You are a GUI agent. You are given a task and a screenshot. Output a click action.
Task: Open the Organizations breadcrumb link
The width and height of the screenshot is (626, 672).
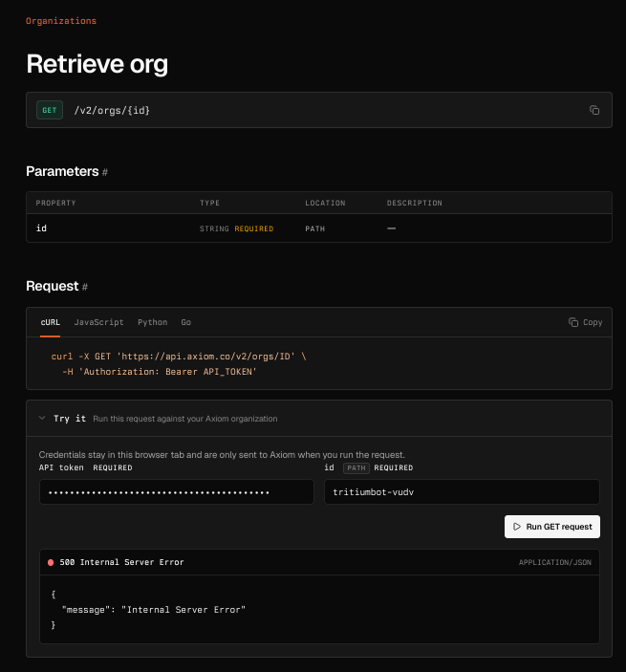61,21
